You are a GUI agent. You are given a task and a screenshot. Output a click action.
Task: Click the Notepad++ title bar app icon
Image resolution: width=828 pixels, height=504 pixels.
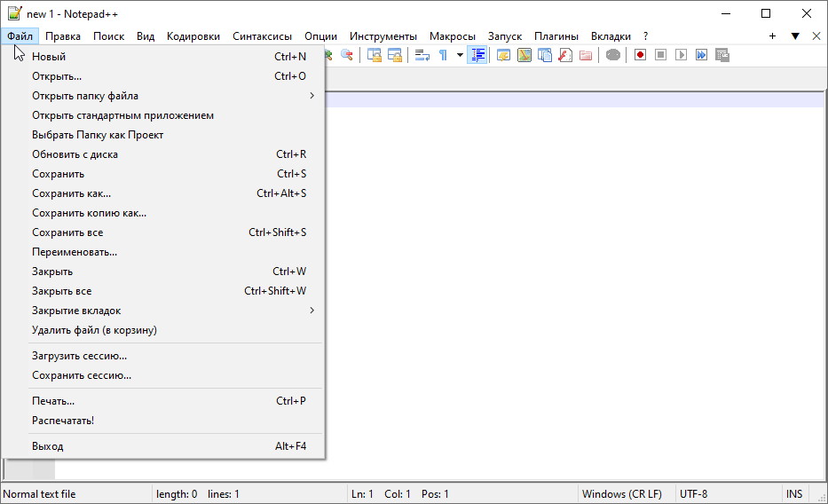click(x=15, y=13)
